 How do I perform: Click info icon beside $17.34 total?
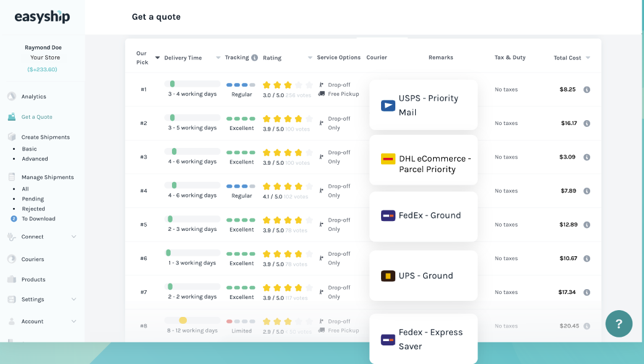(586, 292)
